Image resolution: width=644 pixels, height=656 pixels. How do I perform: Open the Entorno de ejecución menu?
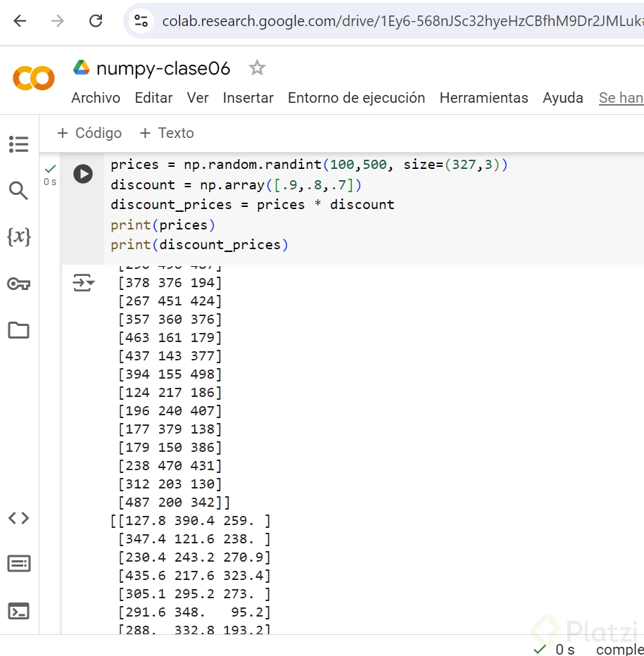(357, 98)
